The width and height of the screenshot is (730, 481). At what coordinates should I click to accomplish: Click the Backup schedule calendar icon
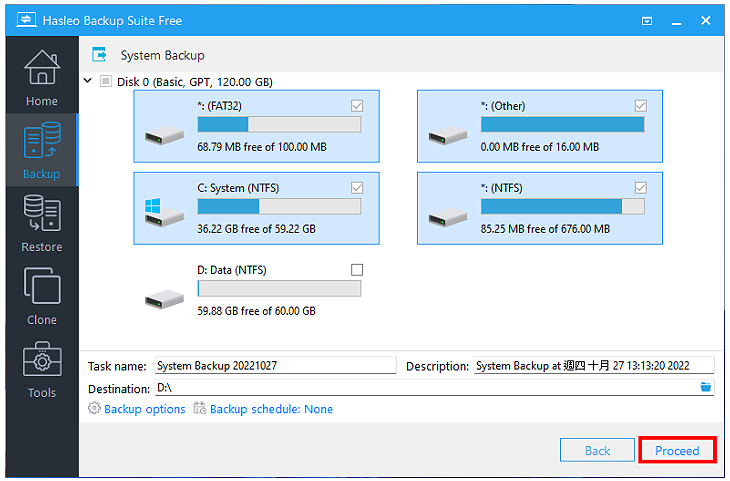pos(200,408)
